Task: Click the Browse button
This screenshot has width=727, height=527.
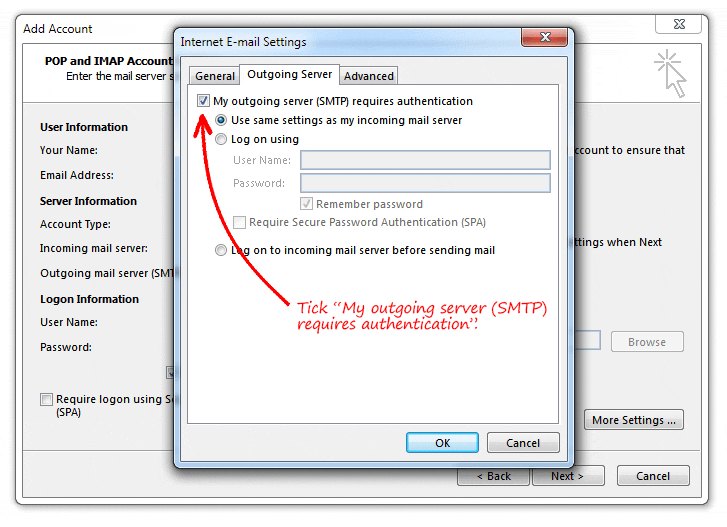Action: coord(647,342)
